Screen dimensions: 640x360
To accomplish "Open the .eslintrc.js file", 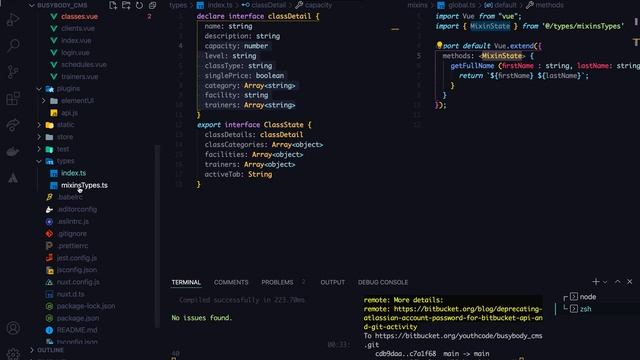I will [x=73, y=221].
